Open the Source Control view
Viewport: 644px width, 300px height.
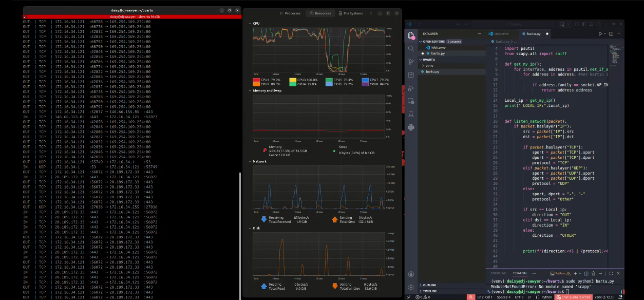coord(411,62)
